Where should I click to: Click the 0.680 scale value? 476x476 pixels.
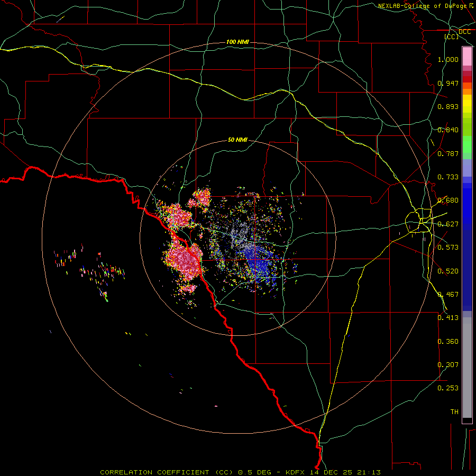pos(448,200)
